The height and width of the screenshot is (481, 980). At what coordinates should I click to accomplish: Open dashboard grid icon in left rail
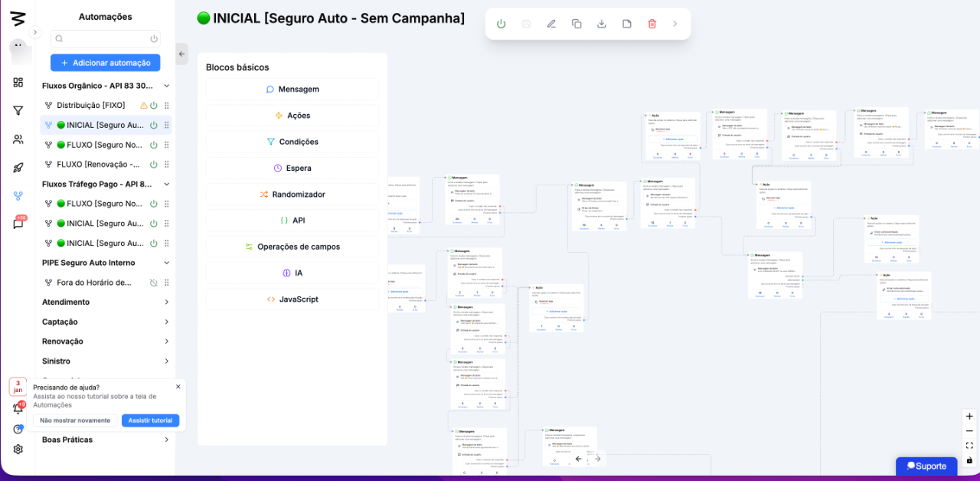pos(18,82)
